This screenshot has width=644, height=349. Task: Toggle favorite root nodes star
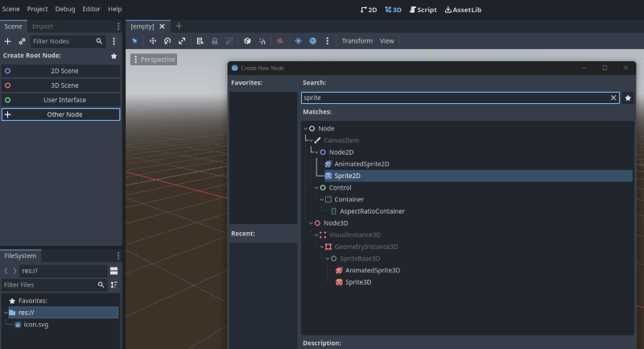tap(114, 56)
